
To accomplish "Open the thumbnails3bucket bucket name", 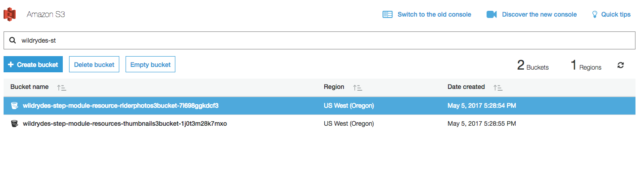I will [125, 123].
